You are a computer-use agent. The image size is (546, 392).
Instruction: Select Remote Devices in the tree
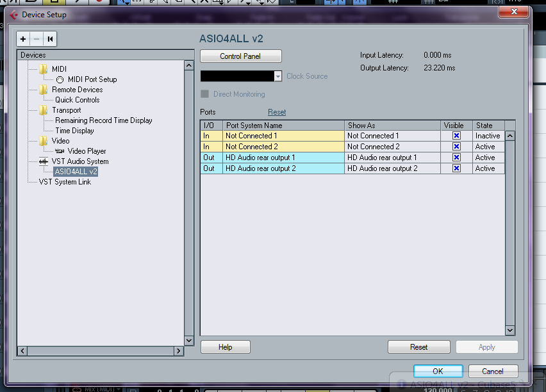pyautogui.click(x=78, y=90)
